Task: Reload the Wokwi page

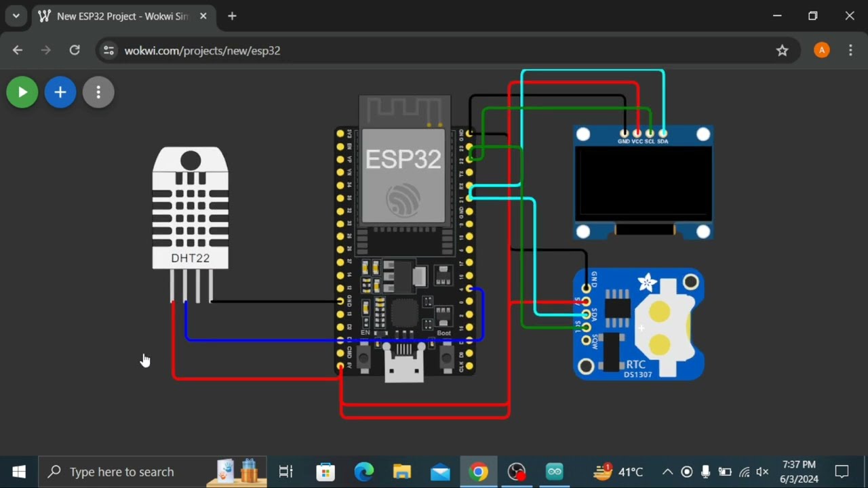Action: (75, 50)
